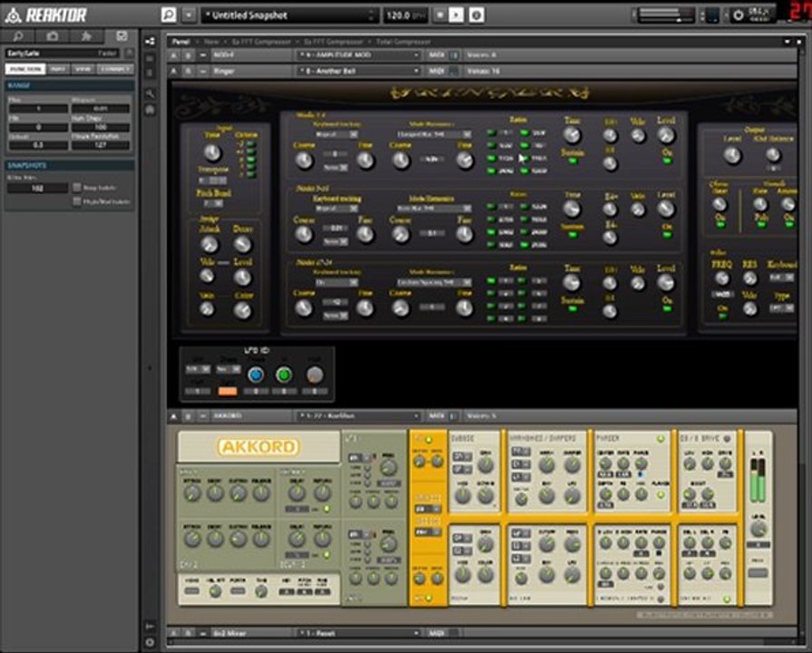Open the panel options triangle at top right
Viewport: 812px width, 653px height.
(x=788, y=42)
